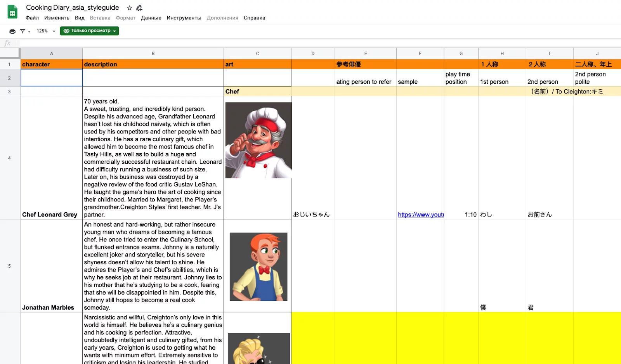Star the Cooking Diary document
Viewport: 621px width, 364px height.
click(x=130, y=8)
